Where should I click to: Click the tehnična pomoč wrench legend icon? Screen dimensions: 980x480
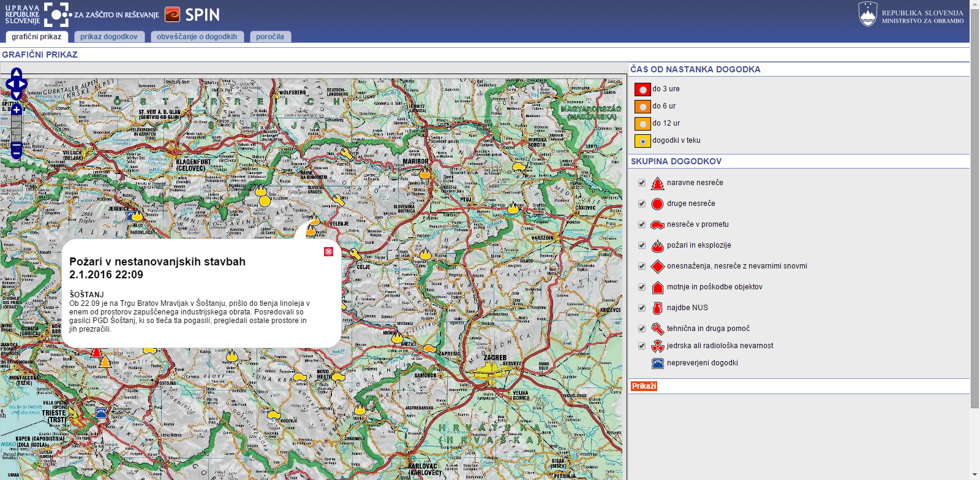pyautogui.click(x=657, y=329)
